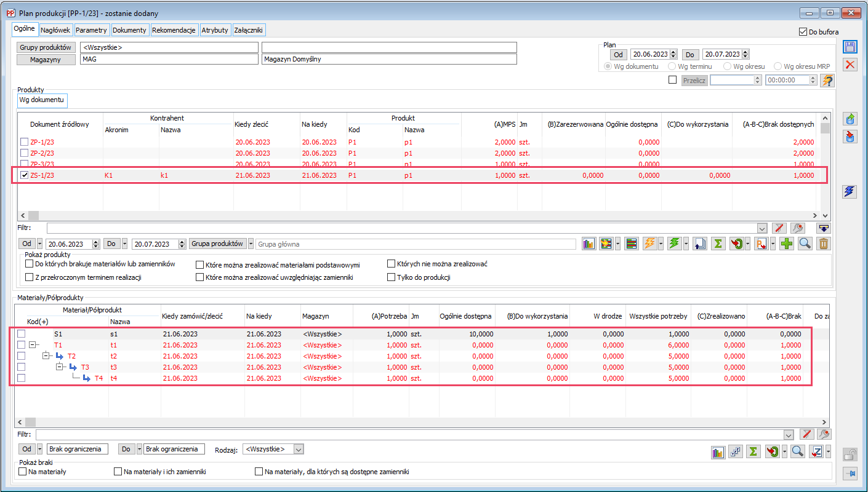Click the blue pushpin icon
The width and height of the screenshot is (868, 492).
pyautogui.click(x=850, y=473)
